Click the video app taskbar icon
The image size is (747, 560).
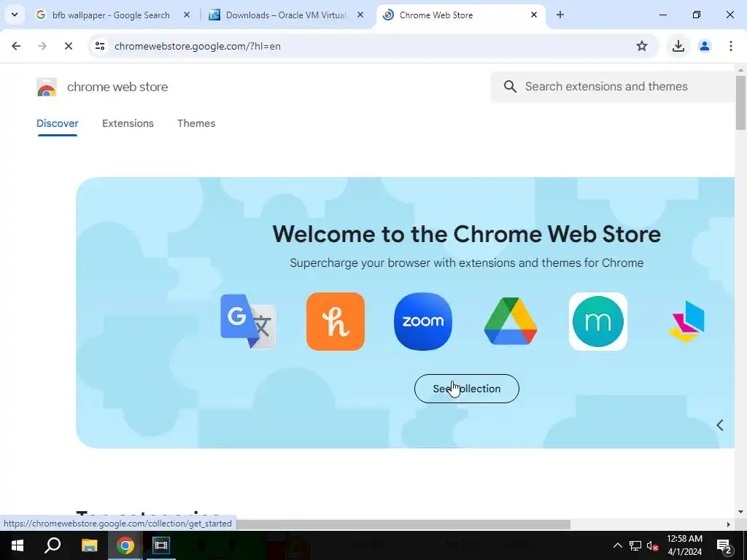pyautogui.click(x=161, y=545)
